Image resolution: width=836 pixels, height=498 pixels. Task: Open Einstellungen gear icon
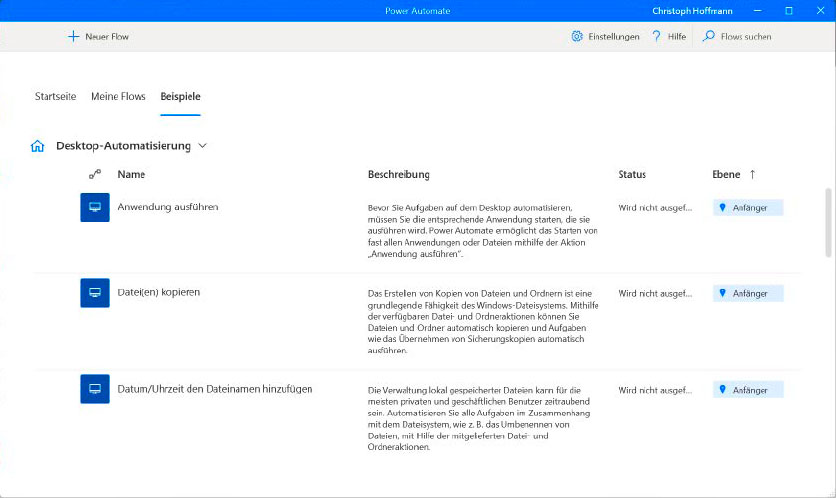pyautogui.click(x=577, y=36)
